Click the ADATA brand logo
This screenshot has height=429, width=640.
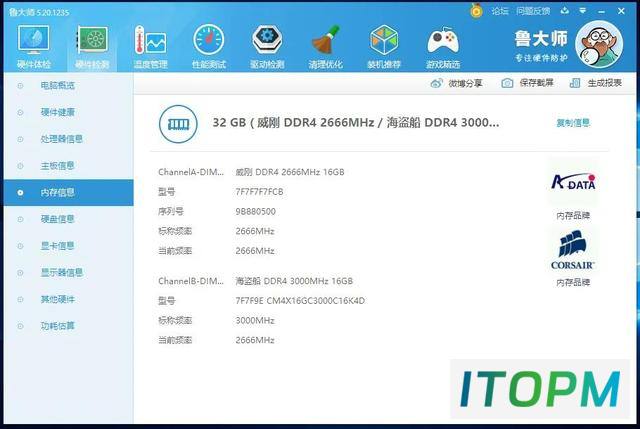[573, 182]
